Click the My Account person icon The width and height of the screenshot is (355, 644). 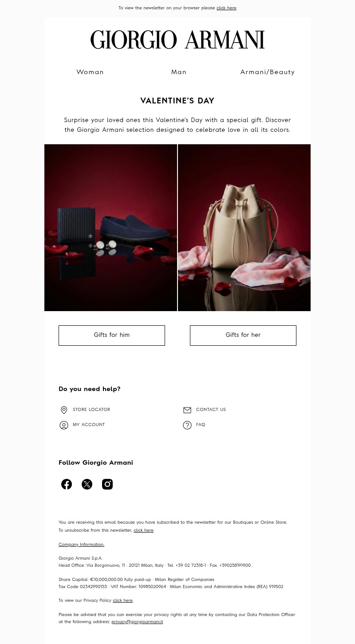(64, 425)
